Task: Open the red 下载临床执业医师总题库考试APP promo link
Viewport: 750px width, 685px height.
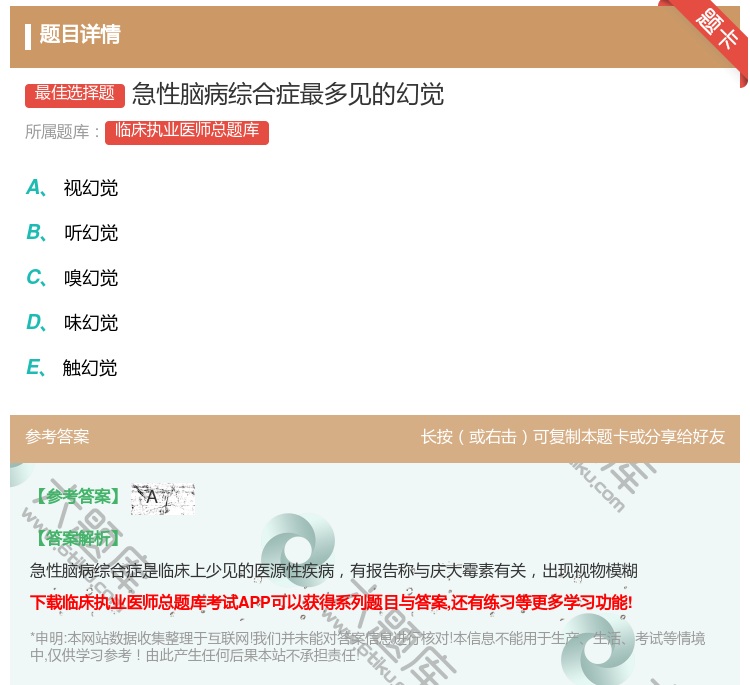Action: click(331, 602)
